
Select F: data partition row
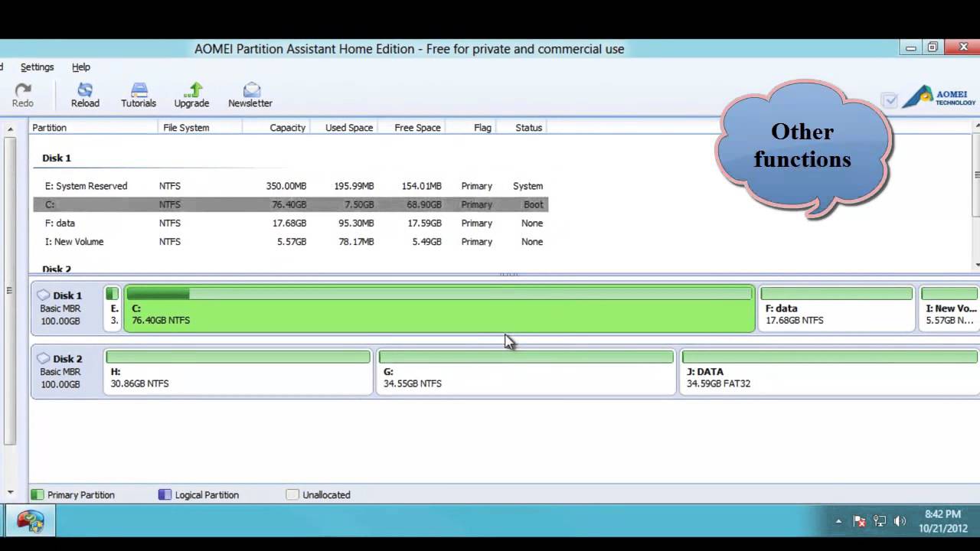pyautogui.click(x=291, y=223)
